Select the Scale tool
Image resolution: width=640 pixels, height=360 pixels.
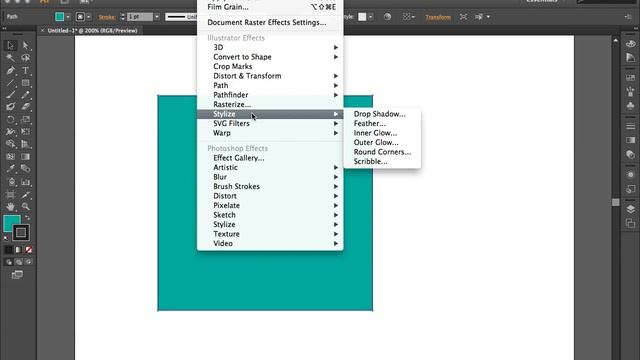(x=25, y=120)
